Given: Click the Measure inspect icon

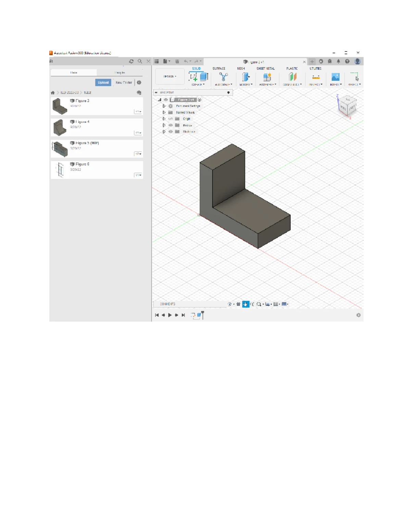Looking at the screenshot, I should click(x=315, y=77).
